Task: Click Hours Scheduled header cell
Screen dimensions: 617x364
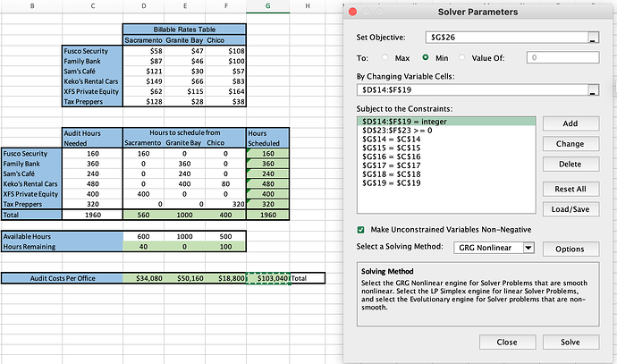Action: [268, 138]
